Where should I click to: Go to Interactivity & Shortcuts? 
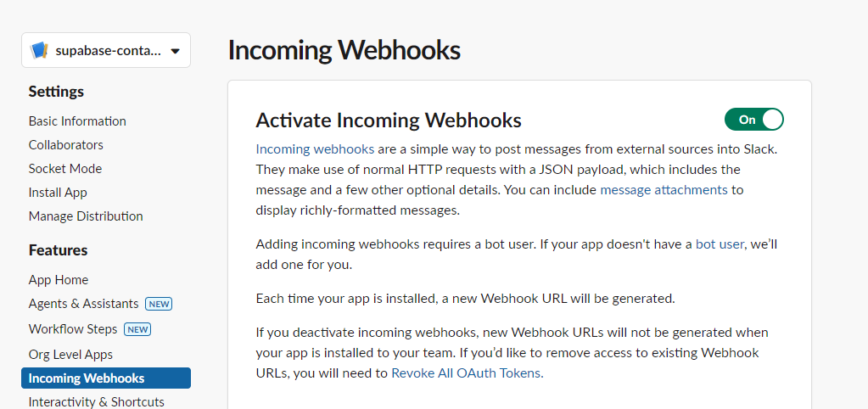point(96,401)
